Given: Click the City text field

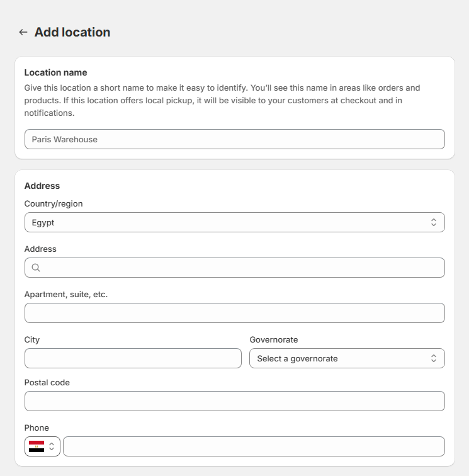Looking at the screenshot, I should [133, 358].
